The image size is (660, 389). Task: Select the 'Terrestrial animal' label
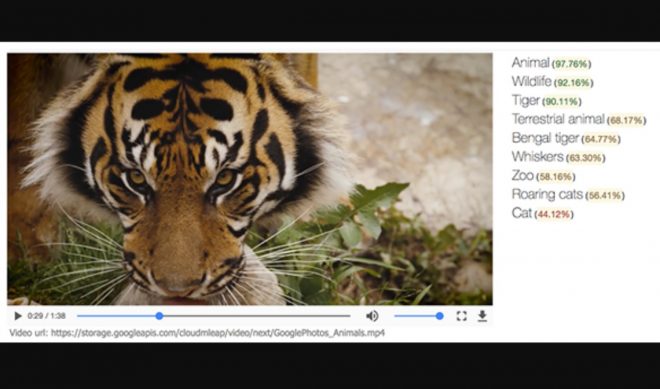(x=558, y=119)
